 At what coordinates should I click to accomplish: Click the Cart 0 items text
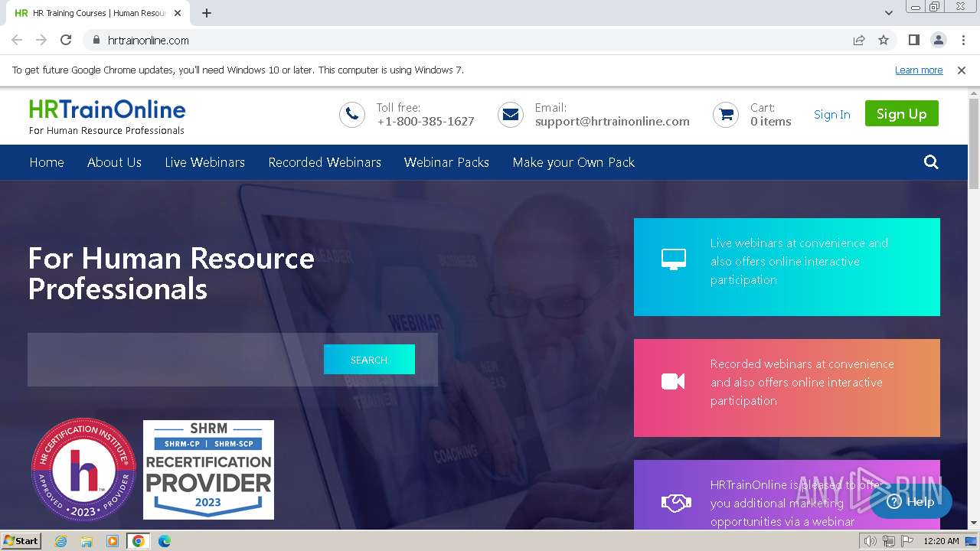point(771,115)
